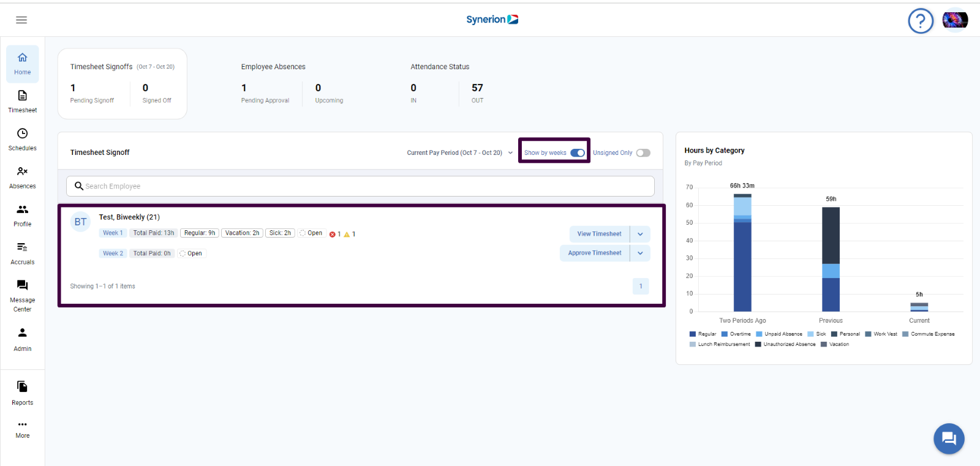Click the View Timesheet button
The height and width of the screenshot is (466, 980).
pos(600,234)
